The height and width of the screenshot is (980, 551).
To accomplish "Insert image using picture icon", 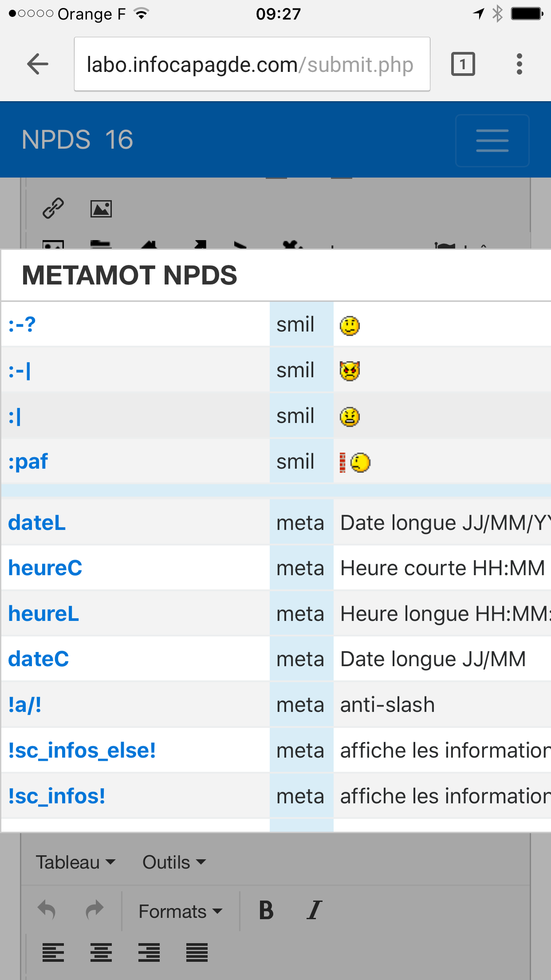I will (x=101, y=209).
